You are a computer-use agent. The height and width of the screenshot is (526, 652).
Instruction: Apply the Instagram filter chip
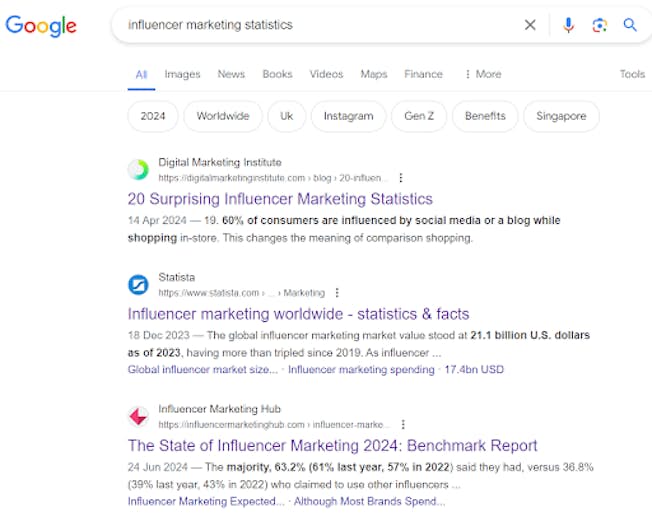pyautogui.click(x=348, y=116)
